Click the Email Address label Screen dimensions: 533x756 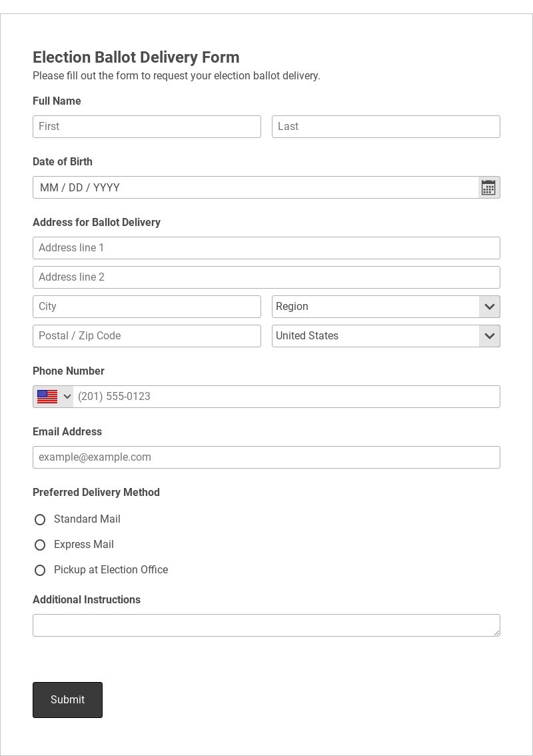[x=67, y=431]
